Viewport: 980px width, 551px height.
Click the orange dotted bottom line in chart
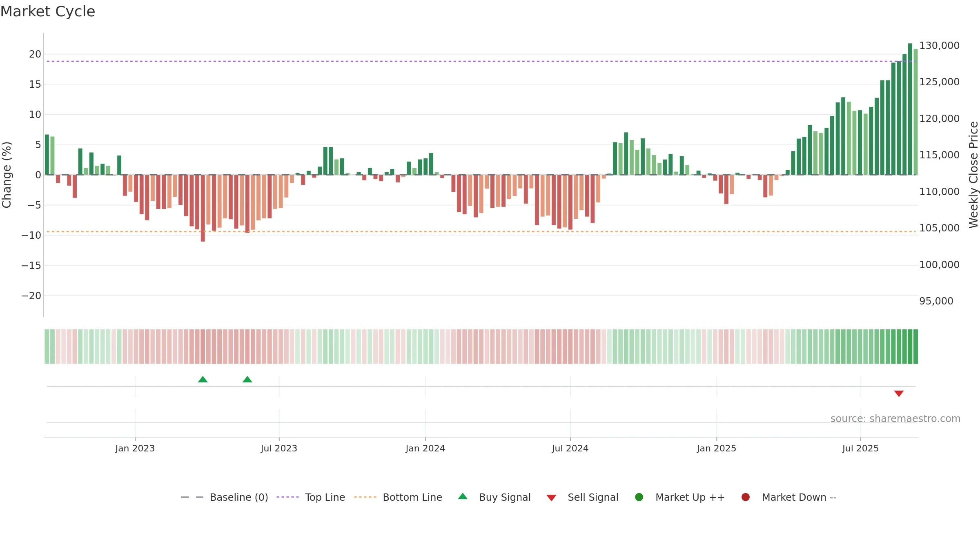(x=481, y=231)
